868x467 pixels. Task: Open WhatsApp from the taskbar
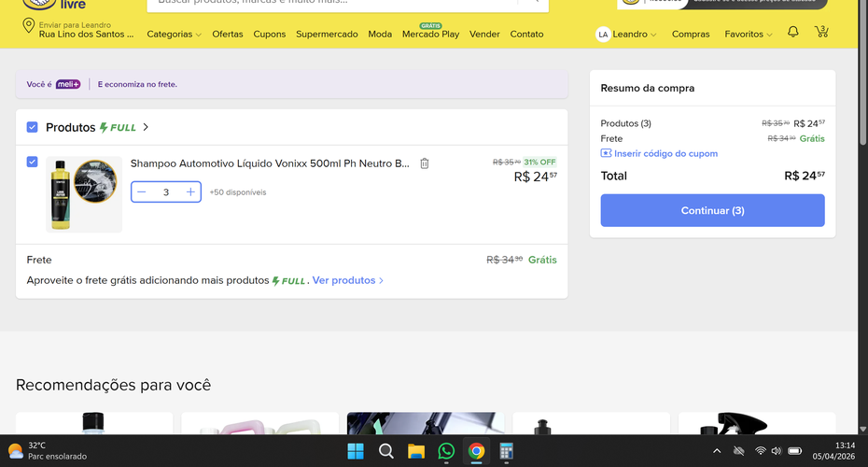[446, 451]
